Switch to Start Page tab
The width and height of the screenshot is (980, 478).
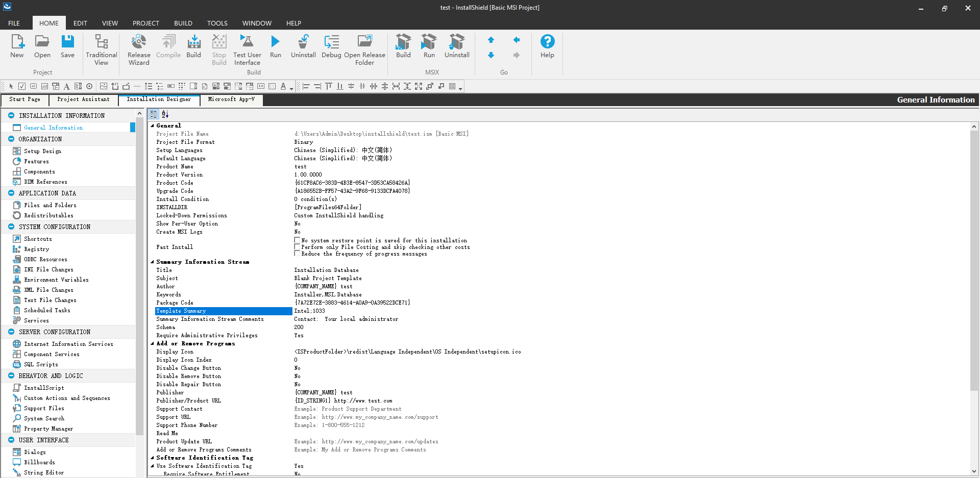24,99
